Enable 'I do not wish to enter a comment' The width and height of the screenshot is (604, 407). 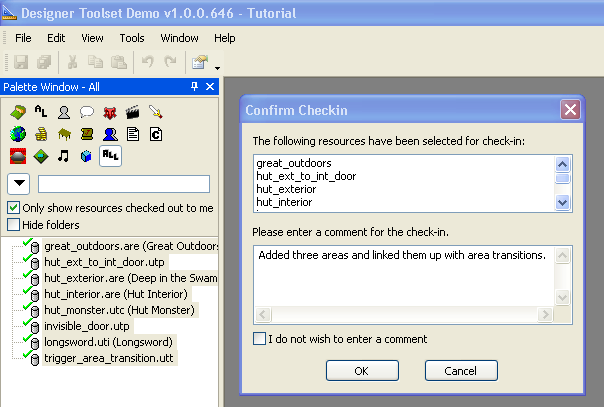point(260,338)
